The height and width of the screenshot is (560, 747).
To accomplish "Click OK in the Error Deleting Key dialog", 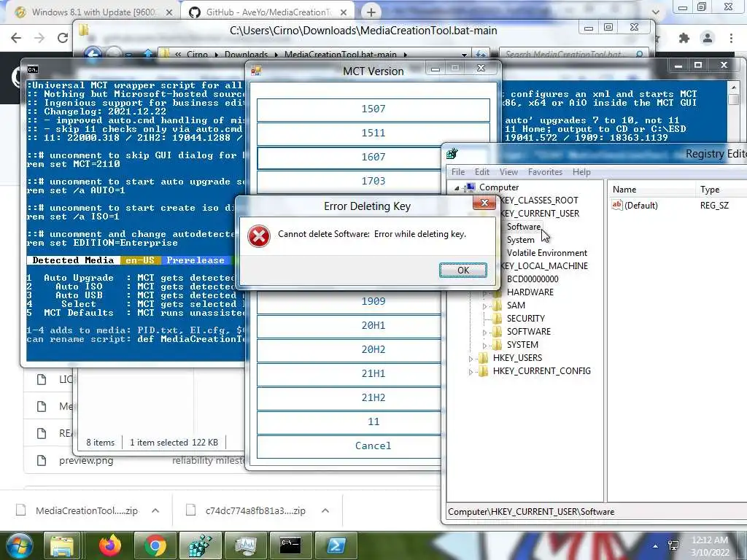I will point(462,270).
